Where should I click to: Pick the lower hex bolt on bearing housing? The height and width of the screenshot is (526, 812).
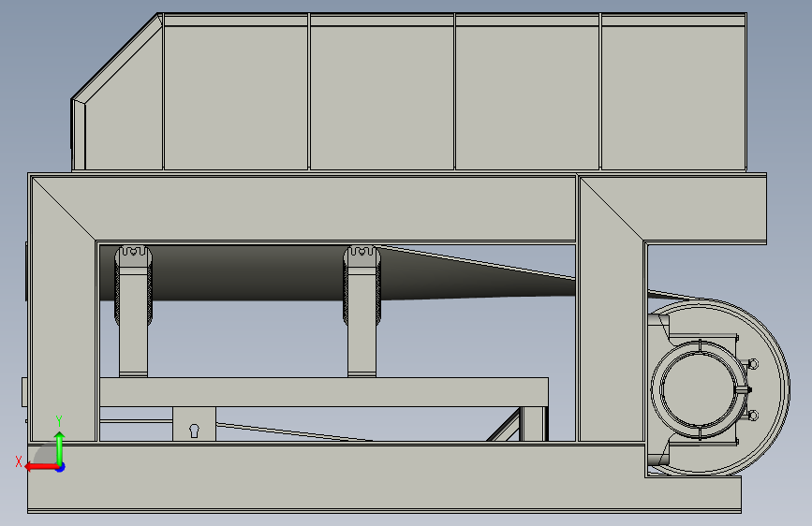[x=753, y=416]
